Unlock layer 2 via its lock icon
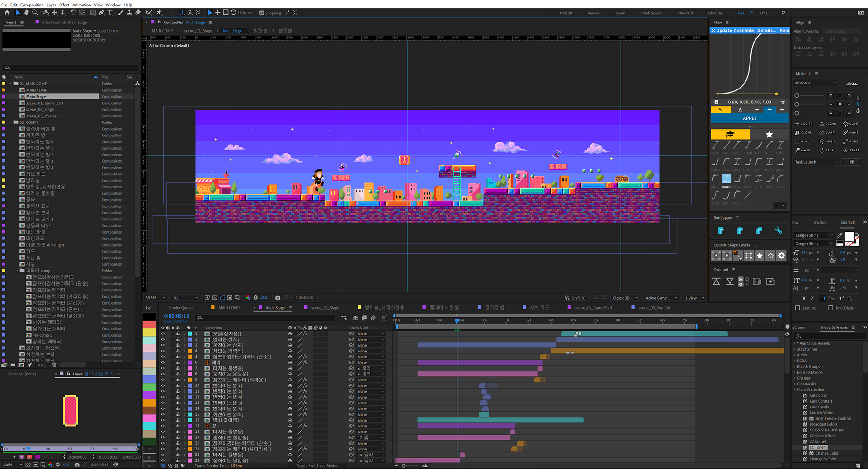The height and width of the screenshot is (469, 868). (178, 339)
